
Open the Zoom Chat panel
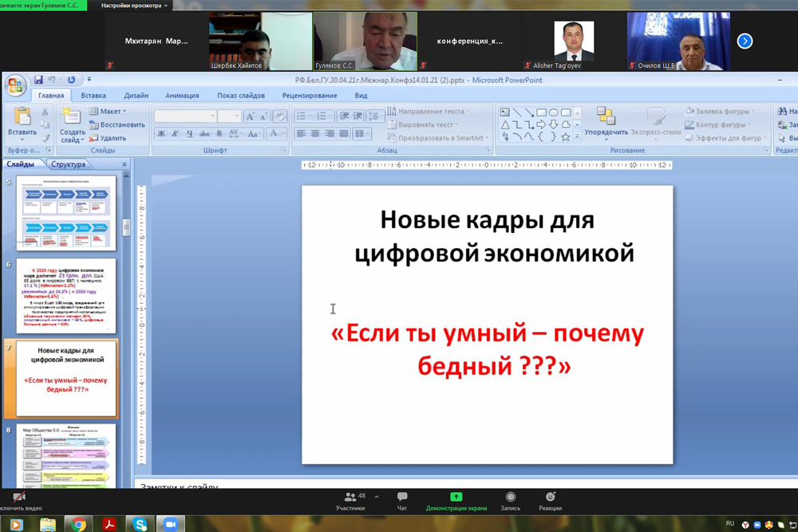(x=402, y=501)
